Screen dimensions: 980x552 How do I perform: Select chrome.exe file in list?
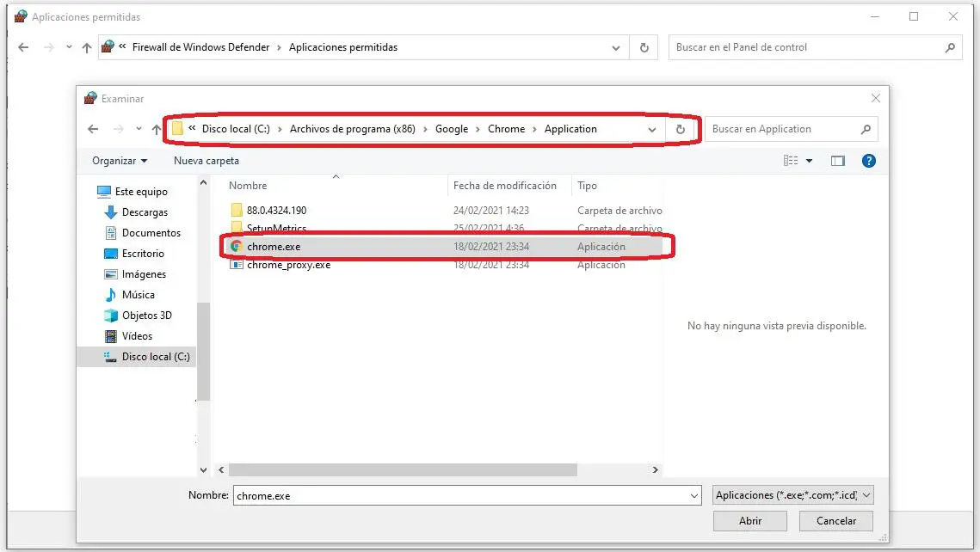pos(274,247)
